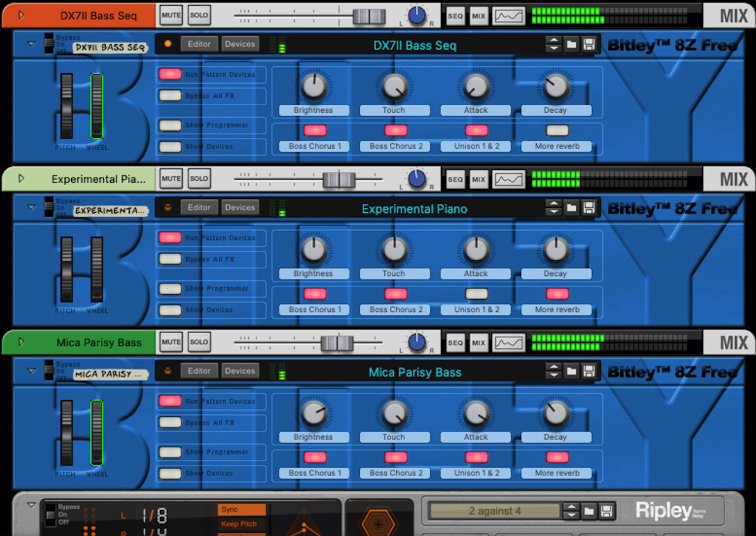Save the Ripley 2 against 4 patch
The height and width of the screenshot is (536, 756).
coord(606,510)
